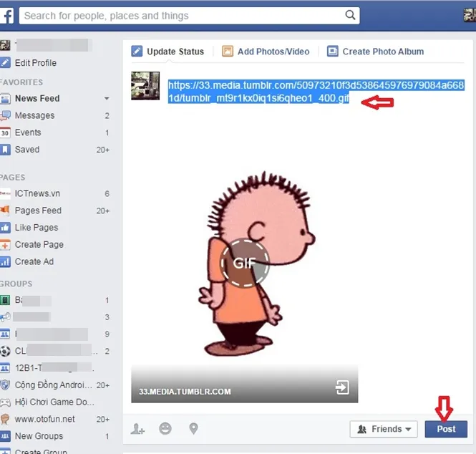Open Edit Profile pencil icon
This screenshot has width=476, height=454.
[5, 63]
